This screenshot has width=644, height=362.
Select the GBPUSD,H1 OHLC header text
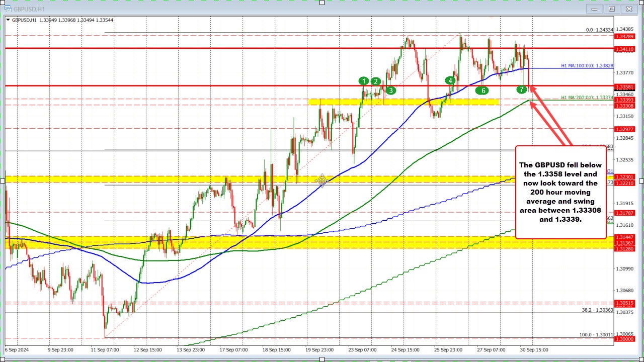pos(62,20)
